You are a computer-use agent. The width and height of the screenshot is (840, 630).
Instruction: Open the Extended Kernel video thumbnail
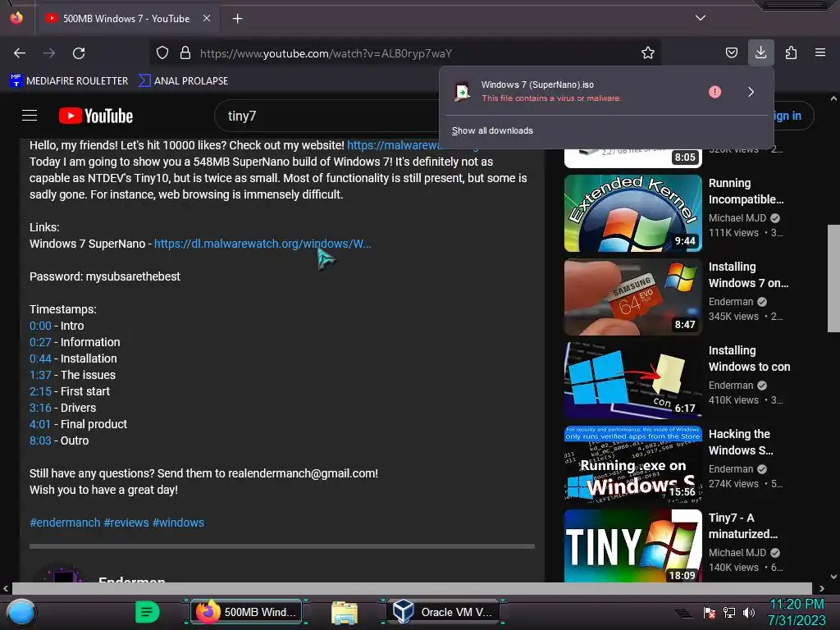[x=633, y=213]
